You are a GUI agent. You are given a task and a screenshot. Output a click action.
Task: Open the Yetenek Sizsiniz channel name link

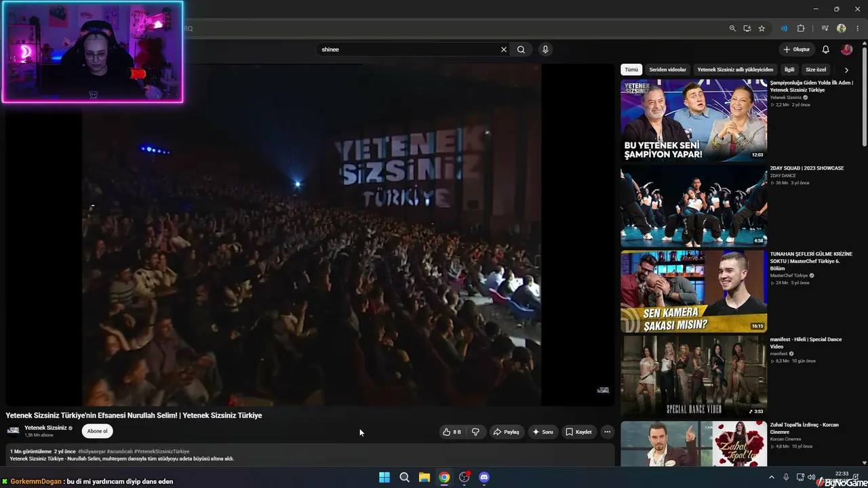point(45,428)
